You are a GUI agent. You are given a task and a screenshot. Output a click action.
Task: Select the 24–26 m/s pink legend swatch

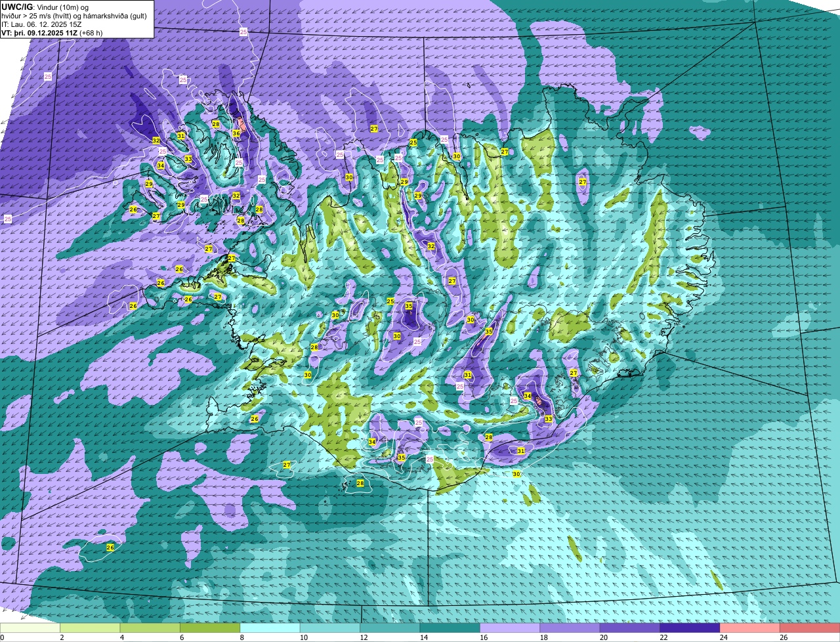(x=751, y=628)
